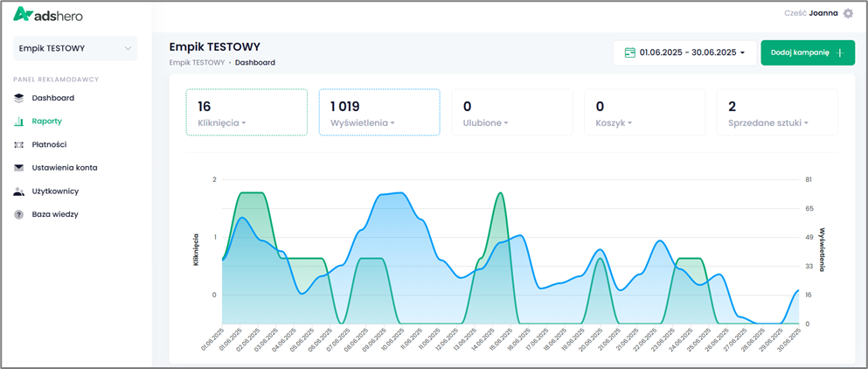The width and height of the screenshot is (868, 369).
Task: Click the Ustawienia konta envelope icon
Action: click(19, 168)
